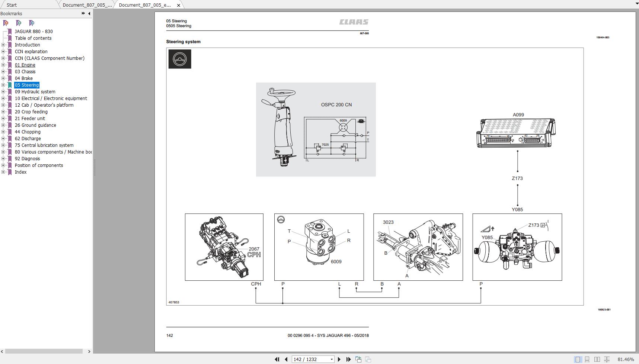Expand the 01 Engine bookmark
The height and width of the screenshot is (364, 639).
pyautogui.click(x=3, y=65)
